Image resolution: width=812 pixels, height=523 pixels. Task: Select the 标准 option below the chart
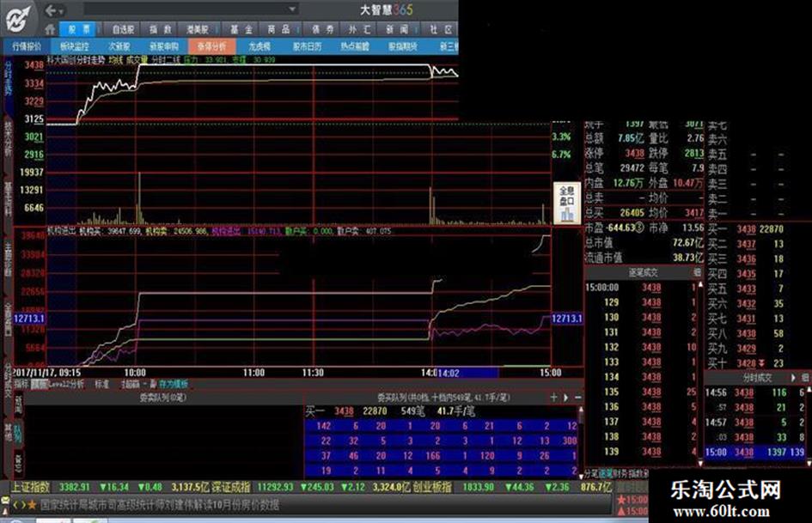pyautogui.click(x=102, y=384)
